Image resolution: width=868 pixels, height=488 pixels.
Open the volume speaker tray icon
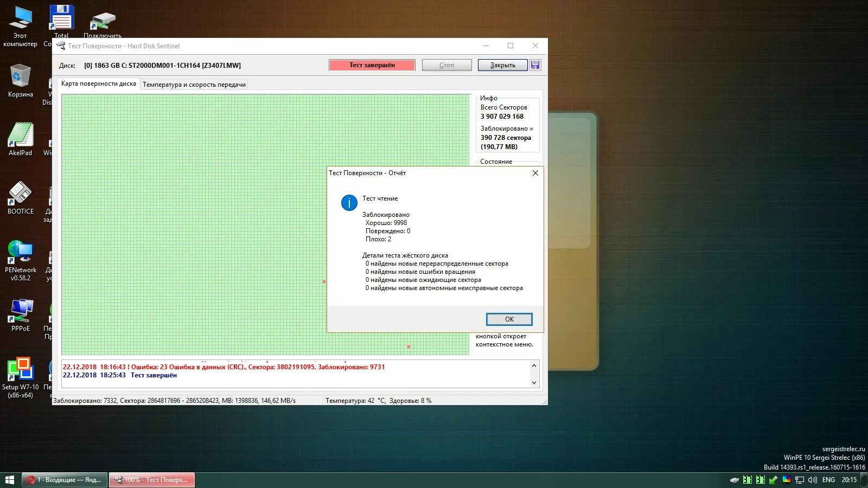click(x=813, y=480)
